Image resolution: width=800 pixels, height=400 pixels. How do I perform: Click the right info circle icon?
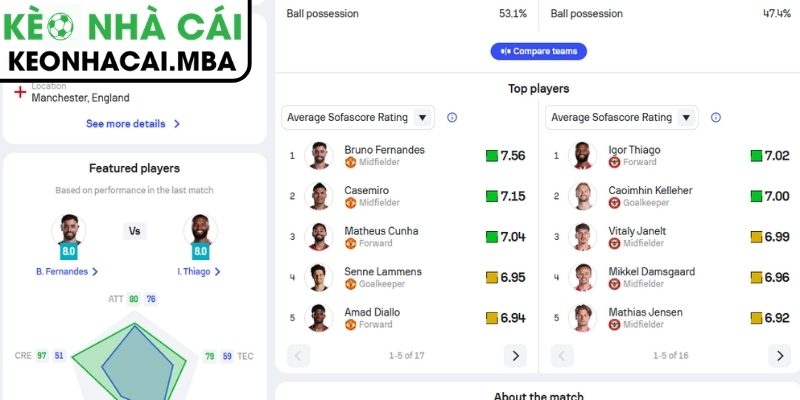tap(715, 118)
